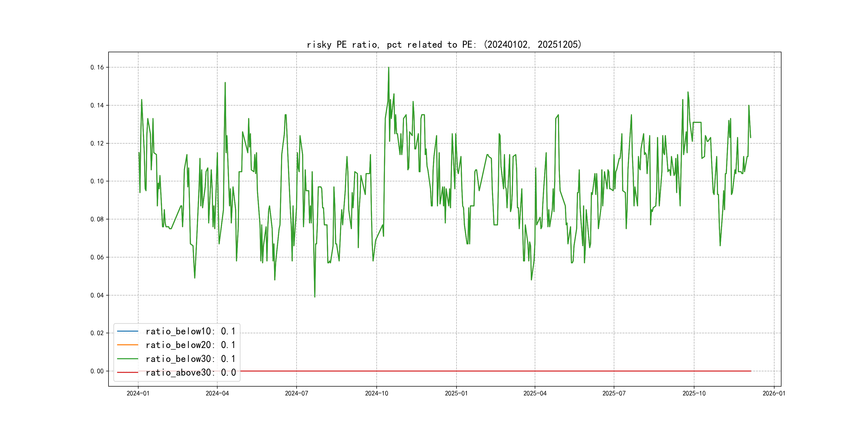868x434 pixels.
Task: Click the red ratio_above30 legend line
Action: [x=127, y=372]
